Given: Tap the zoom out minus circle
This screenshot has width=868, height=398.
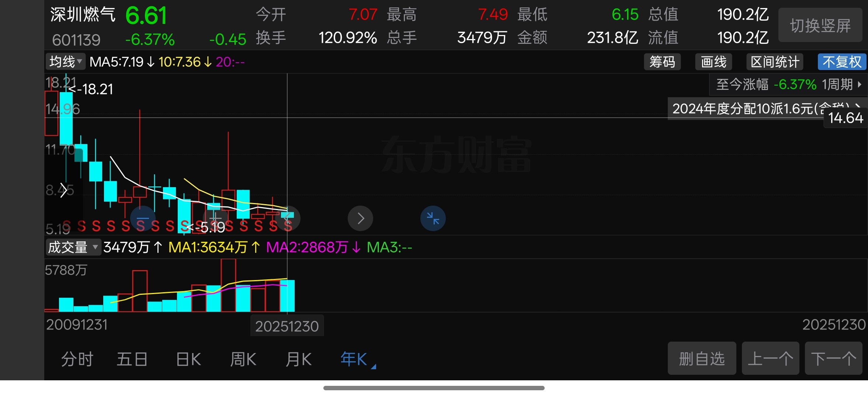Looking at the screenshot, I should (x=143, y=218).
